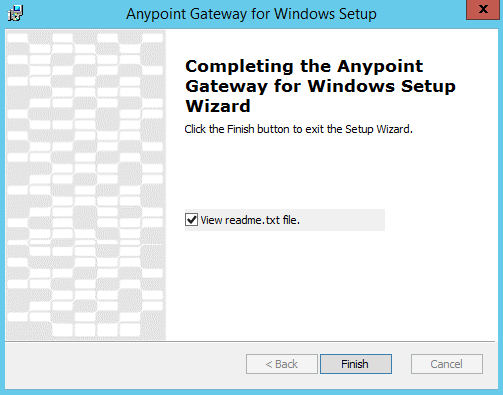
Task: Click the gray strip right of readme label
Action: [x=342, y=220]
